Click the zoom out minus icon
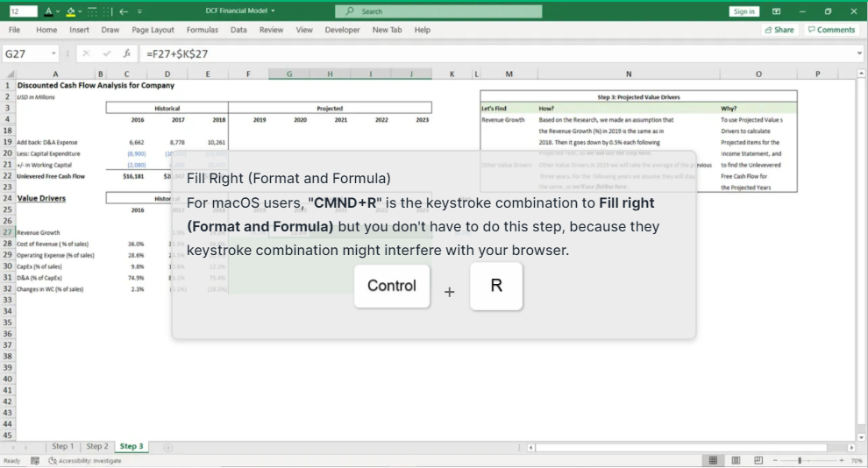Screen dimensions: 868x468 [775, 460]
